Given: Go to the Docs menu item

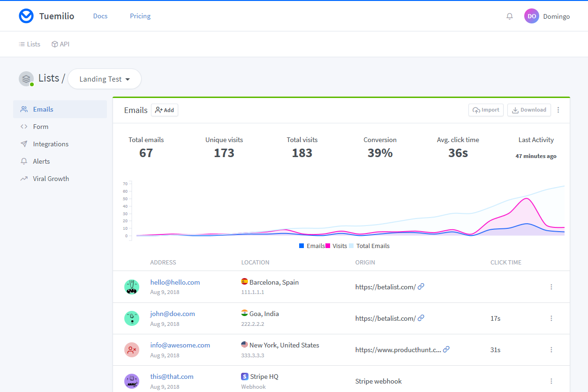Looking at the screenshot, I should [100, 15].
